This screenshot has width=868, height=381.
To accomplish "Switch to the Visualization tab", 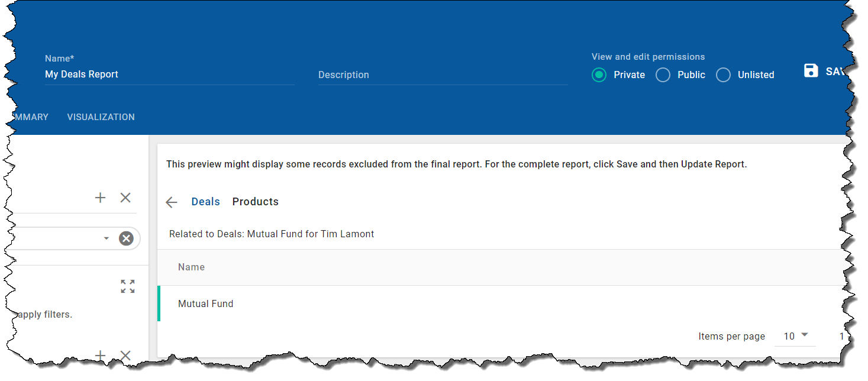I will click(x=101, y=117).
